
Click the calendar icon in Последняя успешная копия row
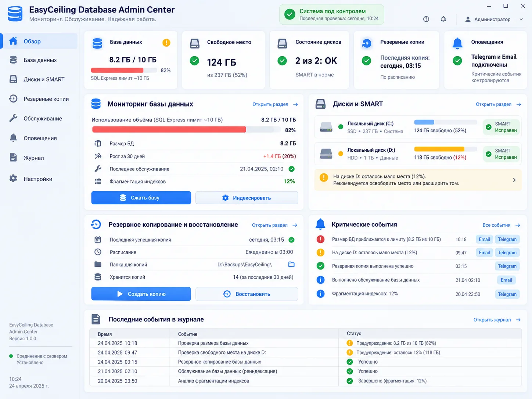point(98,240)
